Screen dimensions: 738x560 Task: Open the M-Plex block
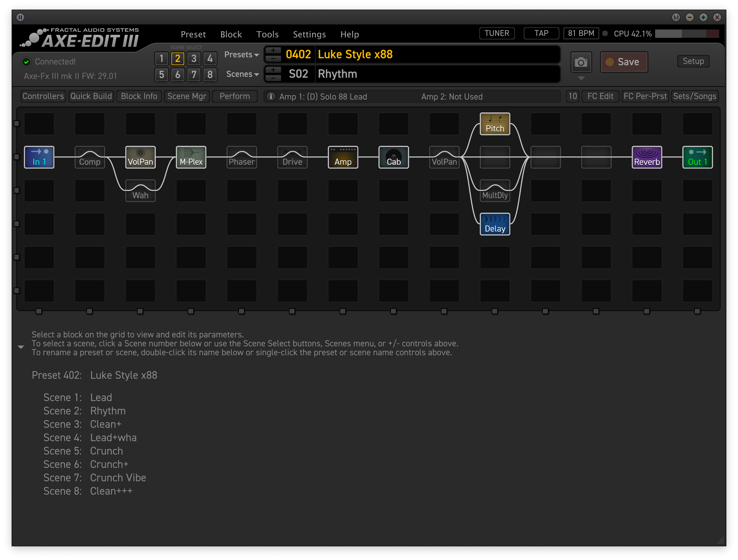[x=191, y=157]
